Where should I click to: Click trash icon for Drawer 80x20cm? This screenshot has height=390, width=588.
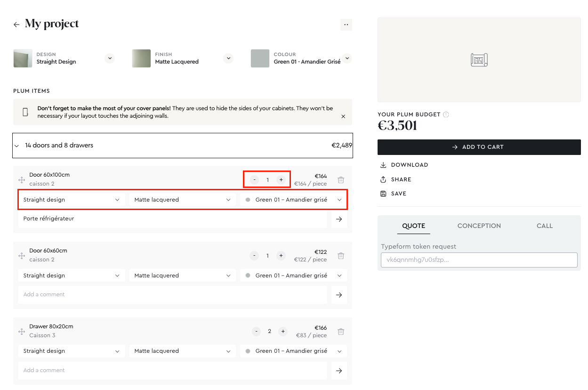pyautogui.click(x=341, y=332)
